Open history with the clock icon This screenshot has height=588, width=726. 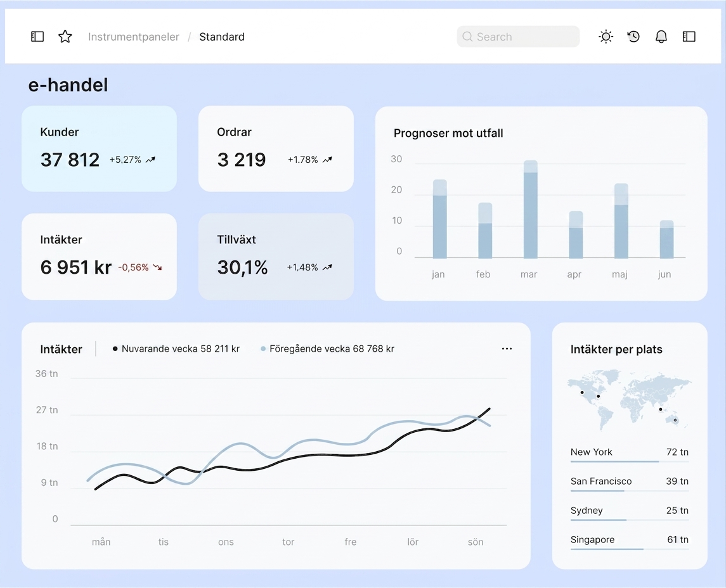633,37
